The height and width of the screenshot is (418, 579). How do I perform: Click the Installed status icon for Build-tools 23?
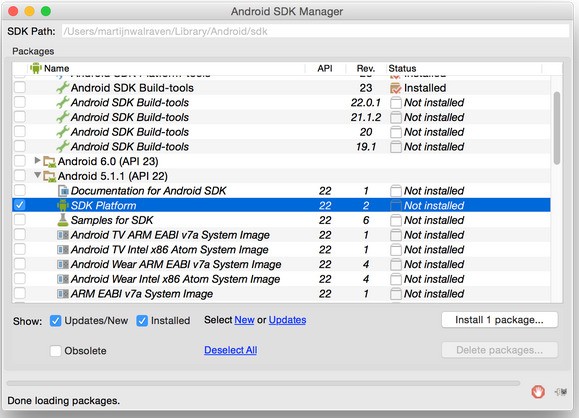click(395, 88)
